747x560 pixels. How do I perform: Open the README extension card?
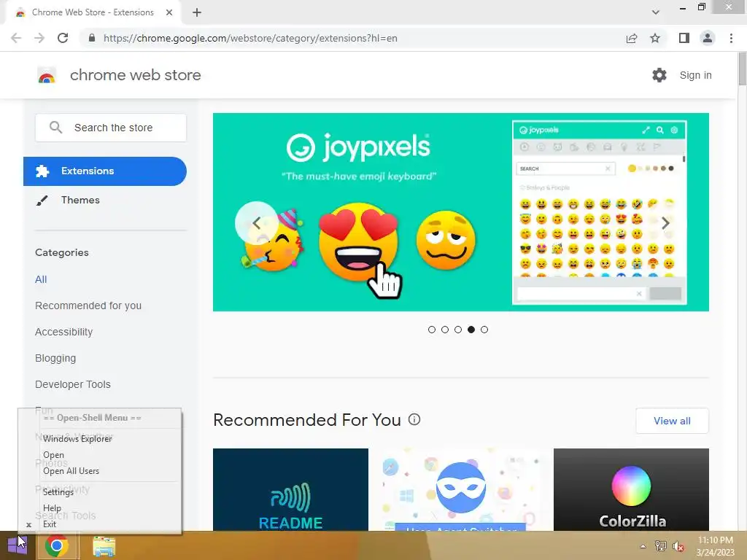point(290,489)
